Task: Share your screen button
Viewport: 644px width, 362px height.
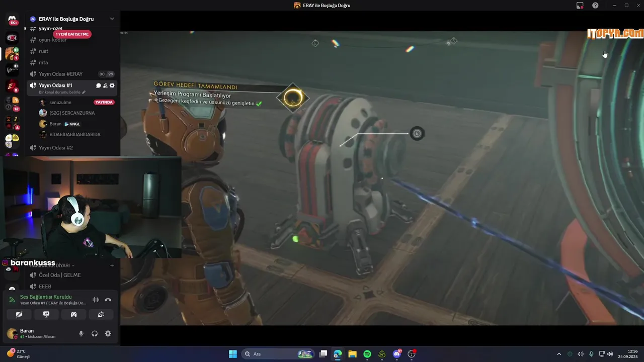Action: 46,315
